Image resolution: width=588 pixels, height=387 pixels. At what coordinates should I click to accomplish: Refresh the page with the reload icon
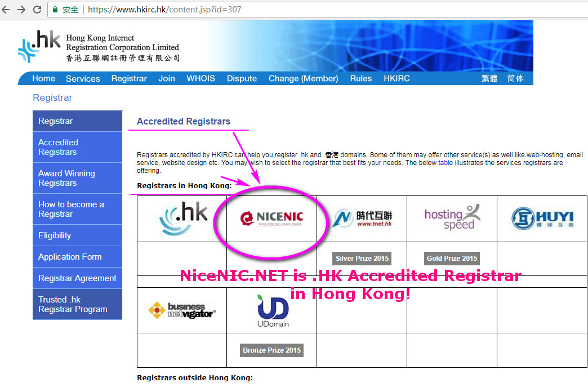coord(37,9)
